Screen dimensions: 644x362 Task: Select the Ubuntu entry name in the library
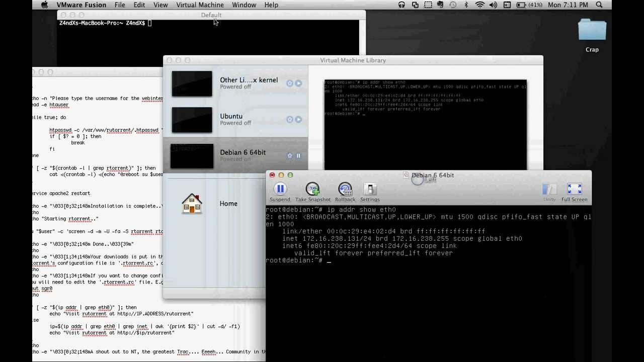231,116
